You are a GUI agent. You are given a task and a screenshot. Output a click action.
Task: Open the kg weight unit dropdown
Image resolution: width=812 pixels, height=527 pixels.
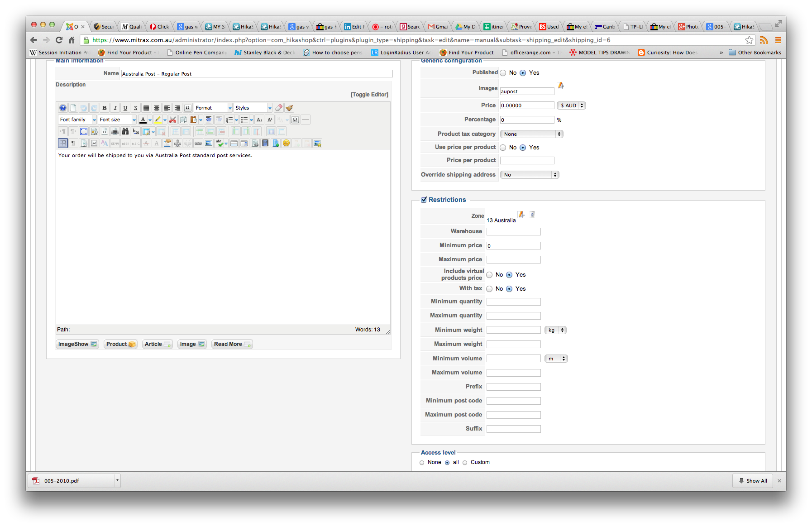click(555, 330)
